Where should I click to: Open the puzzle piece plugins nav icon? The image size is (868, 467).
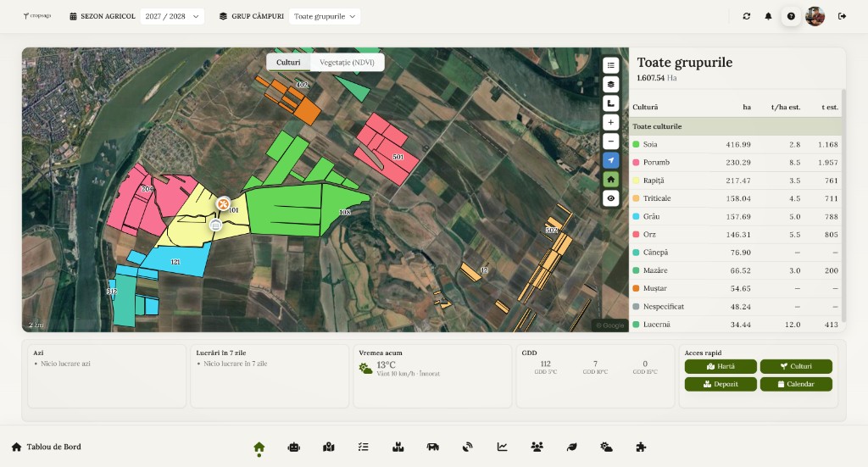(641, 447)
